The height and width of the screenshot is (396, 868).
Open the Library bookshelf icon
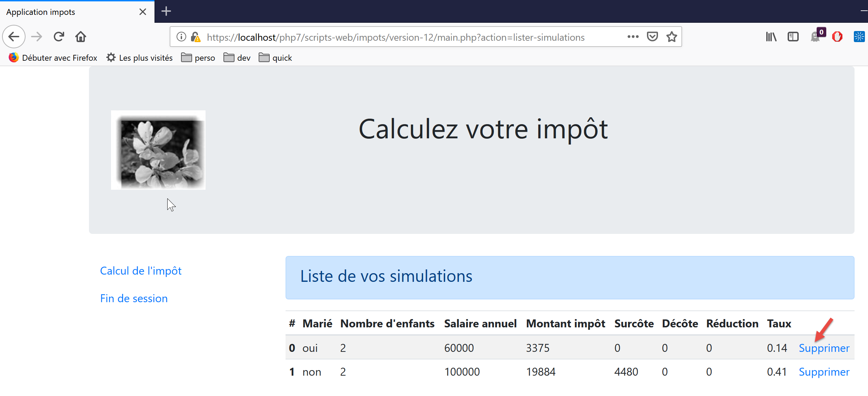coord(771,37)
